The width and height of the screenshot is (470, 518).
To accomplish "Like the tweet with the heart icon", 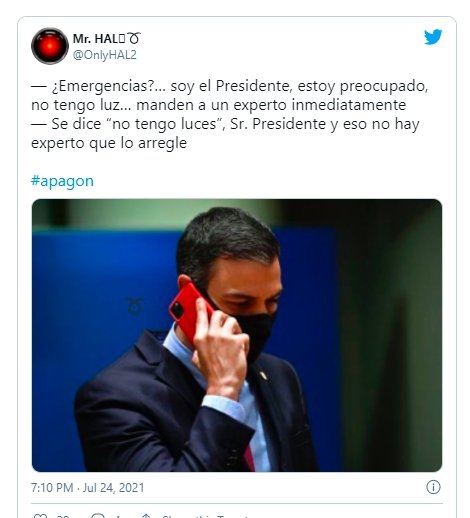I will click(41, 516).
